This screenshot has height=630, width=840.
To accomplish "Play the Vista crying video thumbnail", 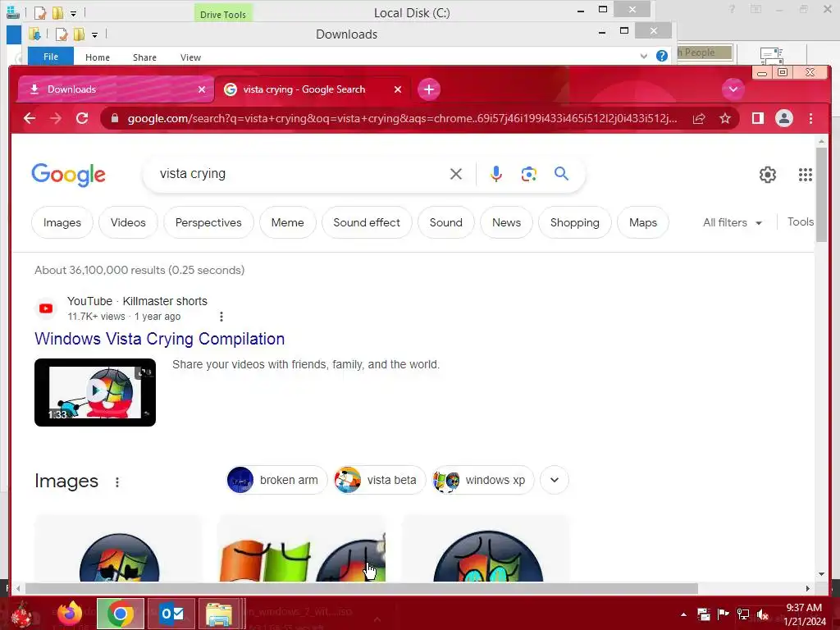I will (x=95, y=392).
